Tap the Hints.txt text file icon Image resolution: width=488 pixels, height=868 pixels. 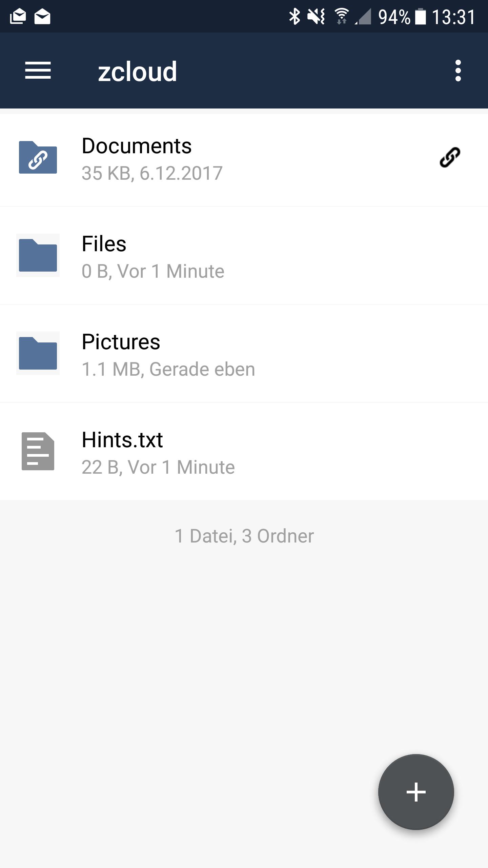pos(38,451)
